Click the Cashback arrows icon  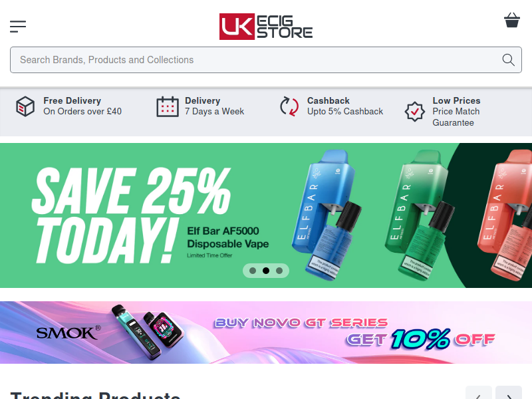[x=289, y=106]
